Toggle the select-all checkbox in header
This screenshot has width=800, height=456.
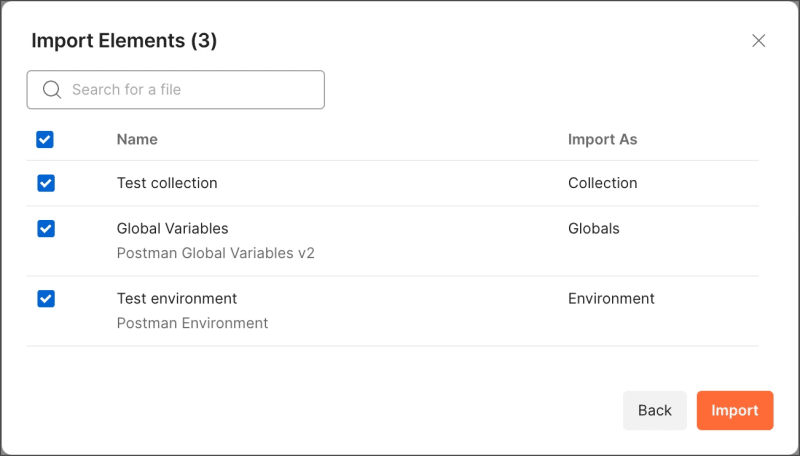(x=45, y=140)
